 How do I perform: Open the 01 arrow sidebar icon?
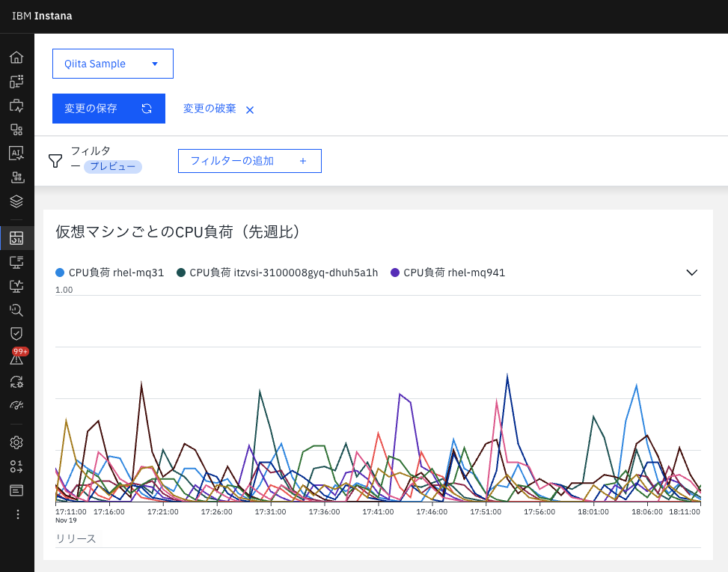coord(16,466)
